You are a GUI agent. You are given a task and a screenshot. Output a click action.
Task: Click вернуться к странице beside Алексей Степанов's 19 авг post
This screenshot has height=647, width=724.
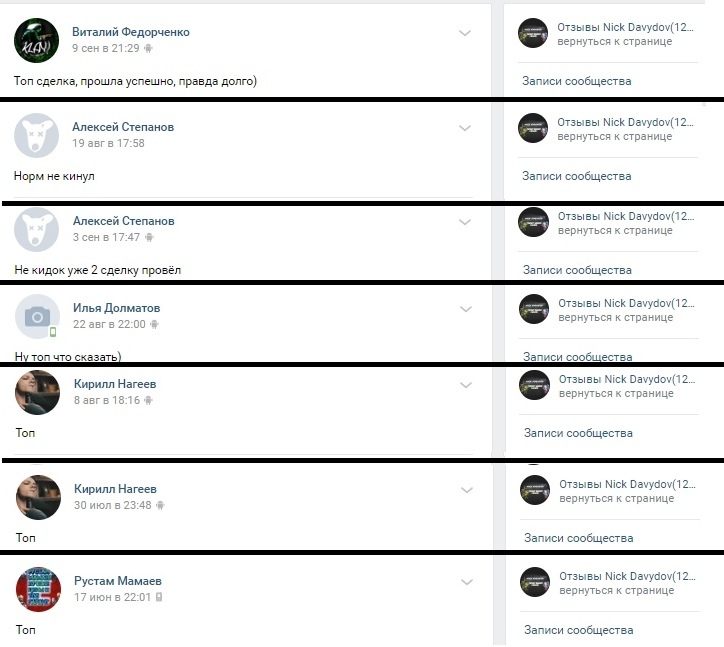click(x=615, y=137)
